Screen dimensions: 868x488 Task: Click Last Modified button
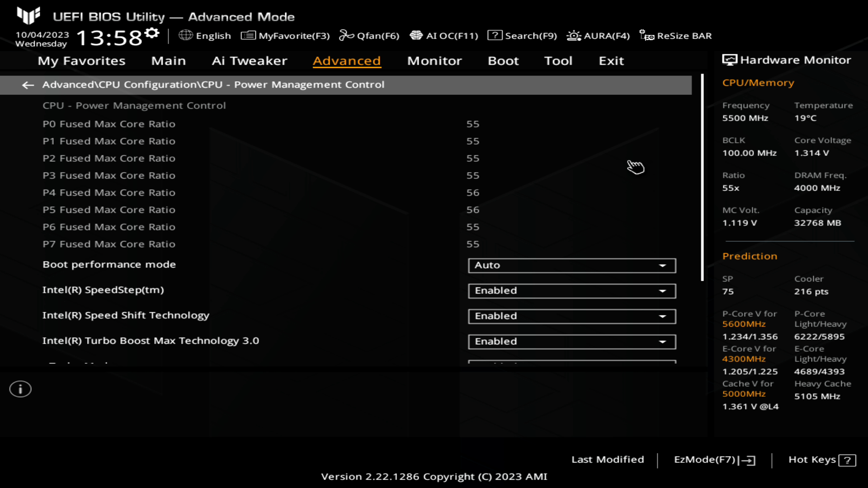click(x=608, y=459)
